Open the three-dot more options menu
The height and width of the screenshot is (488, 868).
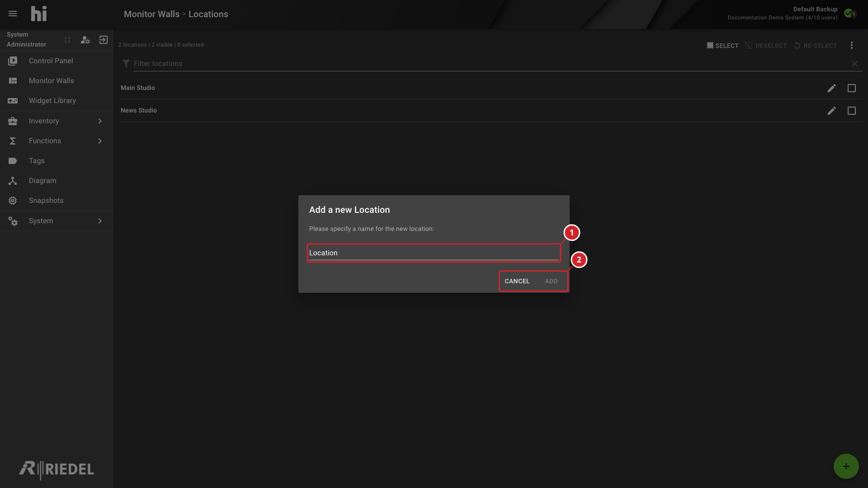click(852, 45)
